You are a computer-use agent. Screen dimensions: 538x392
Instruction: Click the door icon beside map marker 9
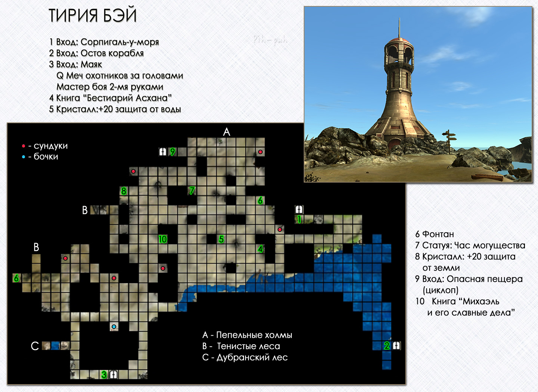click(163, 152)
